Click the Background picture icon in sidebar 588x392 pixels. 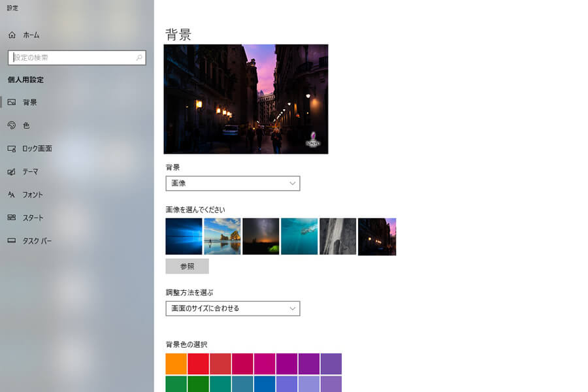click(12, 103)
